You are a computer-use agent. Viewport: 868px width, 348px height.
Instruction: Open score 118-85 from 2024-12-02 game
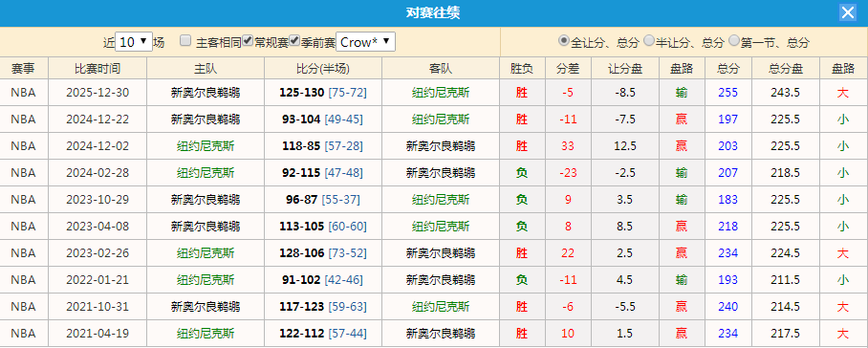pyautogui.click(x=300, y=146)
